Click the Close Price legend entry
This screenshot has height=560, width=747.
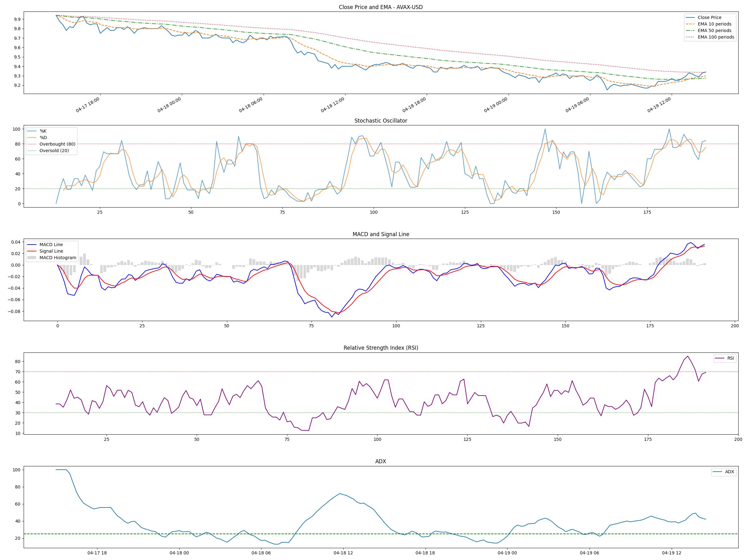[x=709, y=17]
